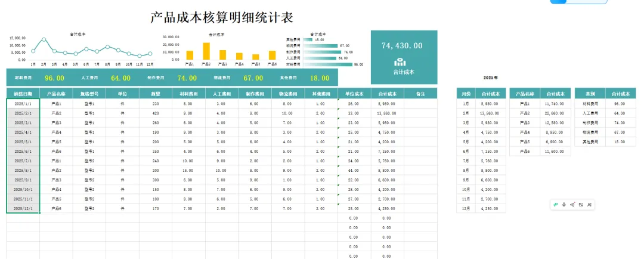Image resolution: width=644 pixels, height=259 pixels.
Task: Click the 67.00 value in teal summary banner
Action: tap(253, 78)
